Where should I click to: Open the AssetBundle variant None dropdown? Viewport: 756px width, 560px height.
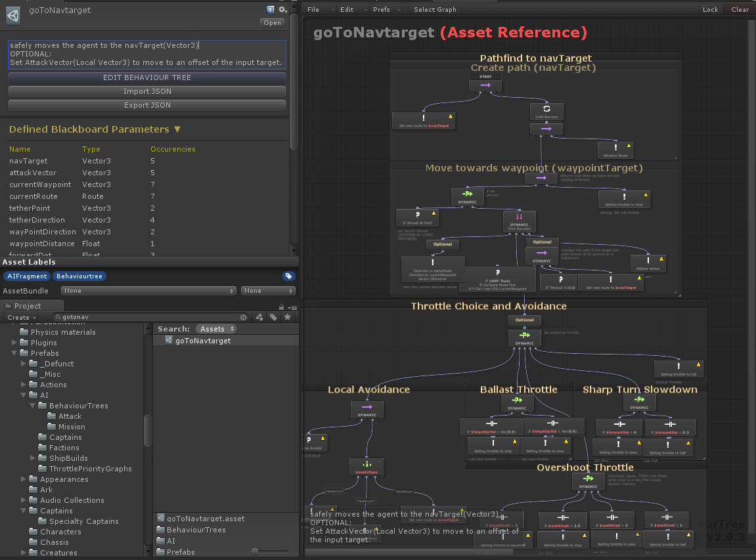click(x=267, y=291)
